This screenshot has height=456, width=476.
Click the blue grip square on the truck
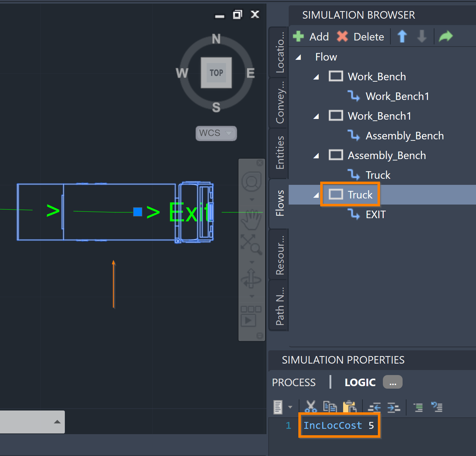(138, 212)
